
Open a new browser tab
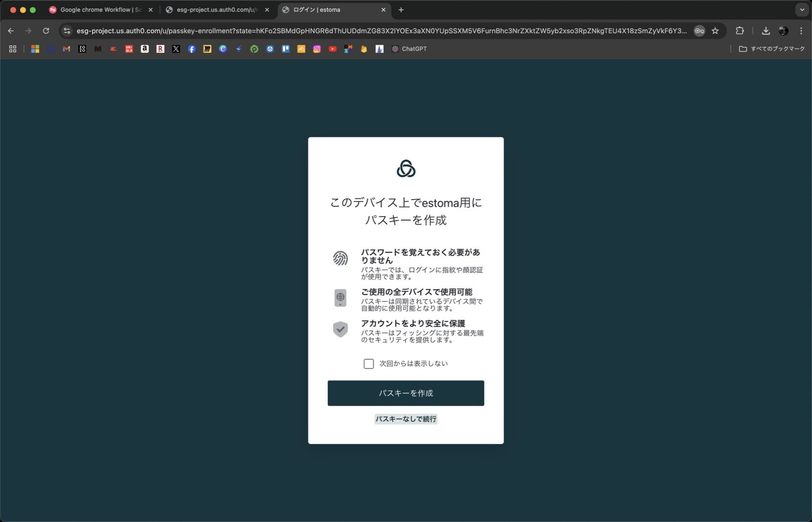click(x=401, y=10)
